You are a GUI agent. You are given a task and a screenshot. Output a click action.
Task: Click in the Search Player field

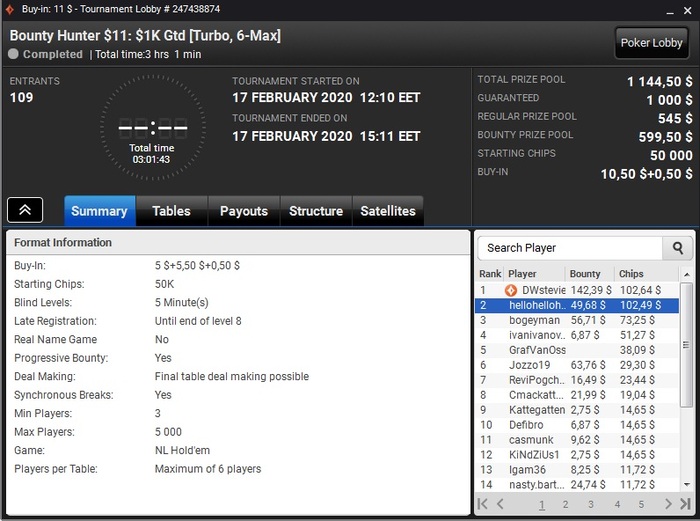pyautogui.click(x=570, y=248)
